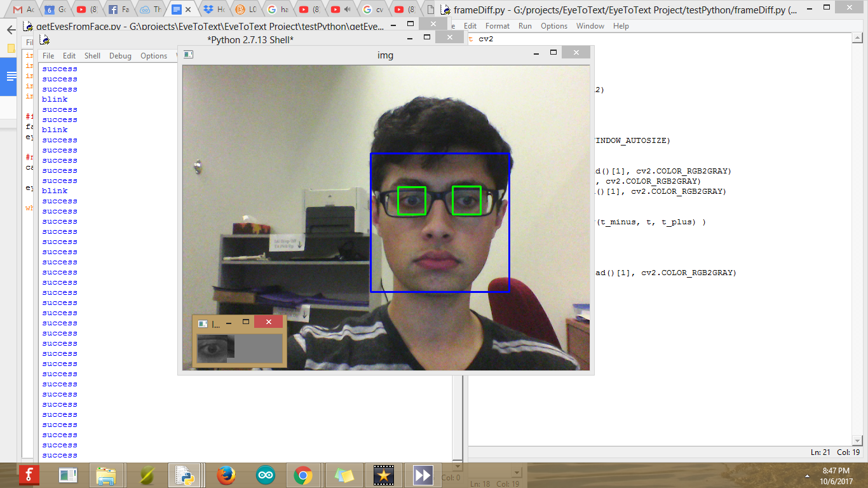Launch Firefox from the taskbar

click(x=226, y=475)
